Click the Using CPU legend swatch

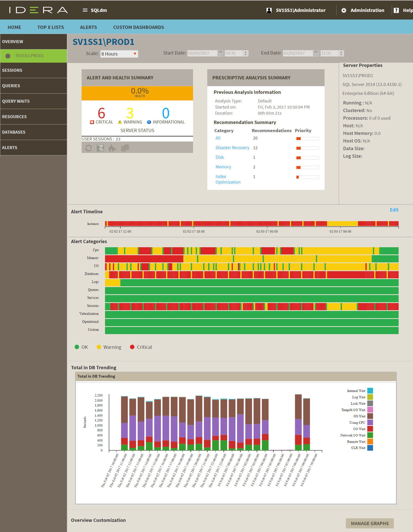[370, 422]
